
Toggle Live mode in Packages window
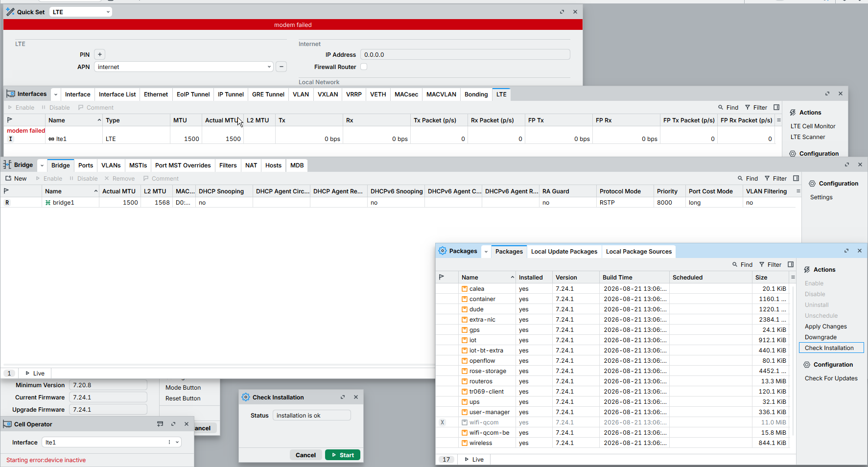coord(474,460)
